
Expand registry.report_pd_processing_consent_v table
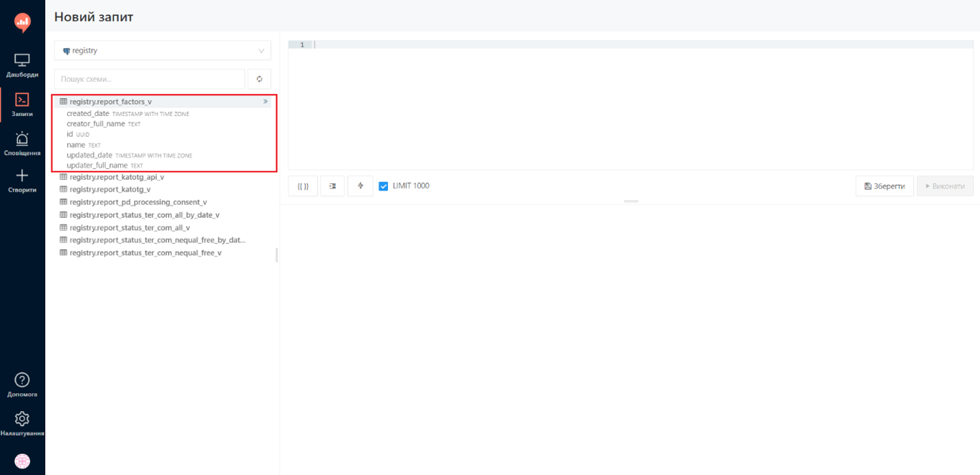164,202
